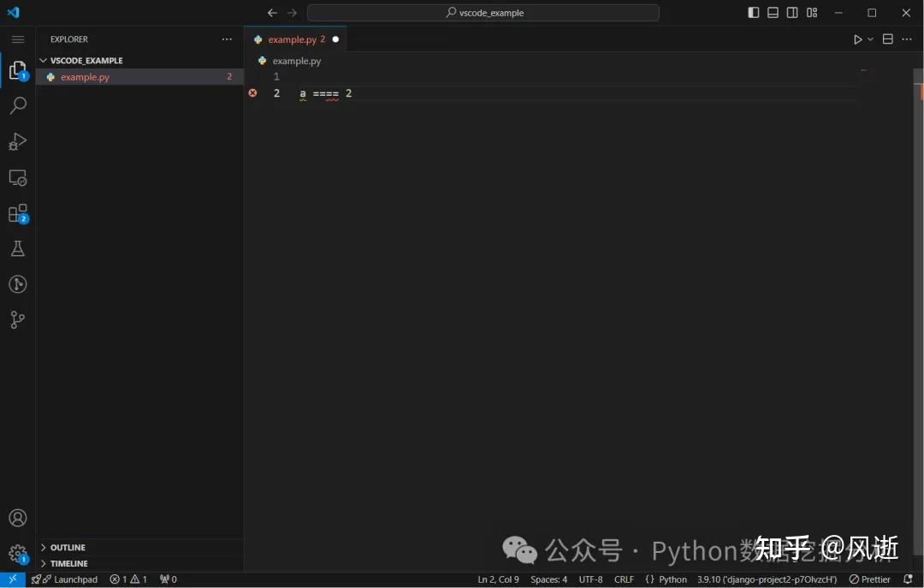Image resolution: width=924 pixels, height=588 pixels.
Task: Click Ln 2, Col 9 in status bar
Action: (498, 579)
